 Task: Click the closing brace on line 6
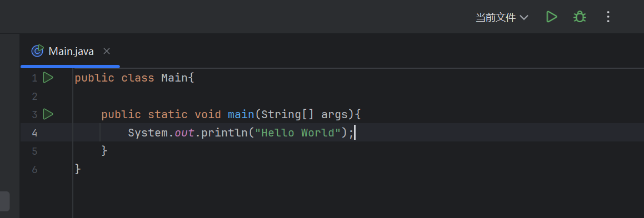coord(78,169)
